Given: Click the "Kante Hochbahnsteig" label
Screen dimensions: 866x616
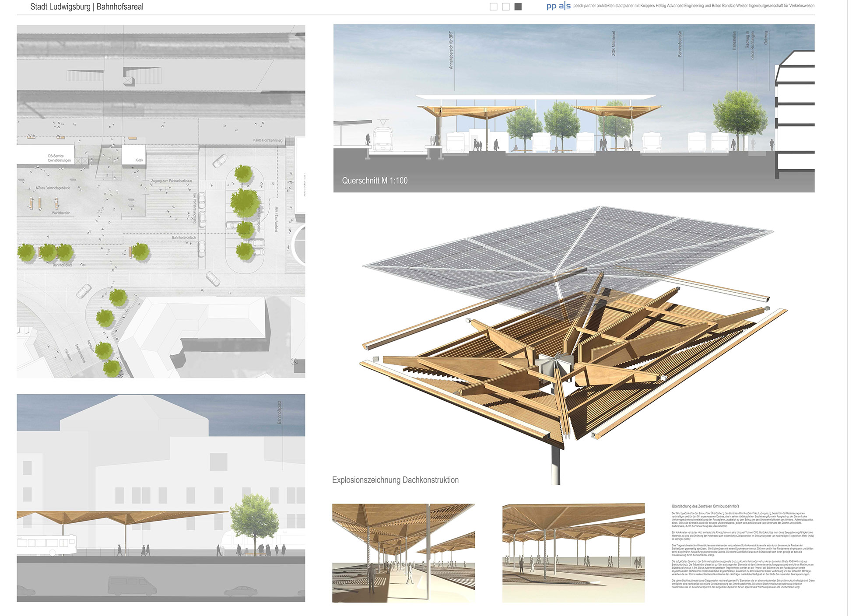Looking at the screenshot, I should point(268,140).
